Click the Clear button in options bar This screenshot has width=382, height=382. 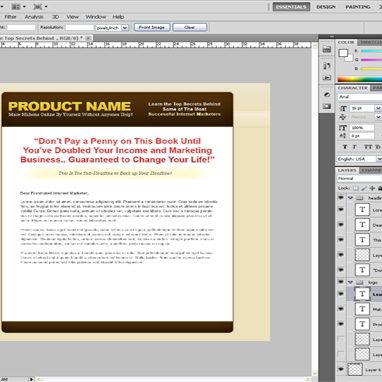[x=190, y=27]
